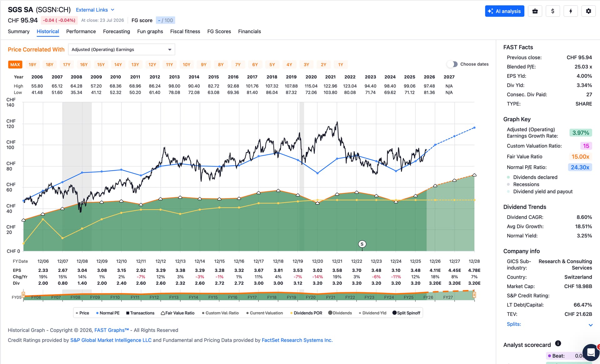
Task: Switch to Fiscal fitness tab
Action: coord(185,32)
